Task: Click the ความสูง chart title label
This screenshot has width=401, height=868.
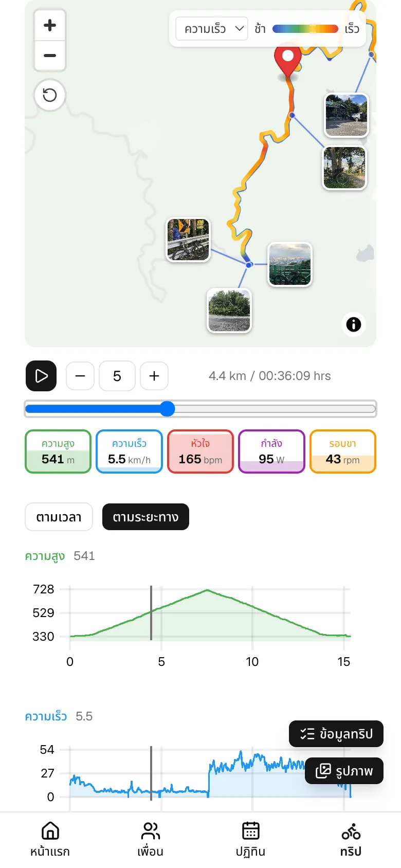Action: tap(45, 556)
